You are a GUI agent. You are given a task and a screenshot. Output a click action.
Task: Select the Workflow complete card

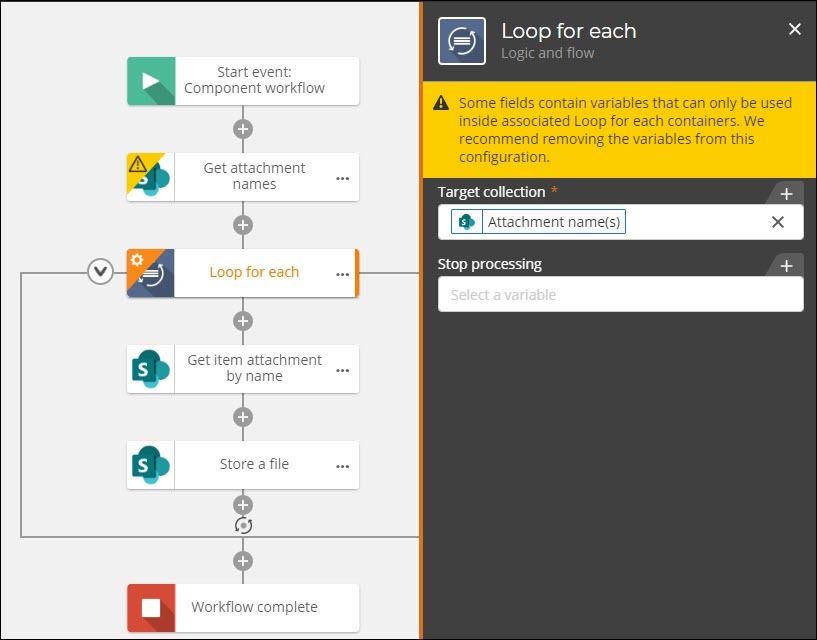(243, 608)
